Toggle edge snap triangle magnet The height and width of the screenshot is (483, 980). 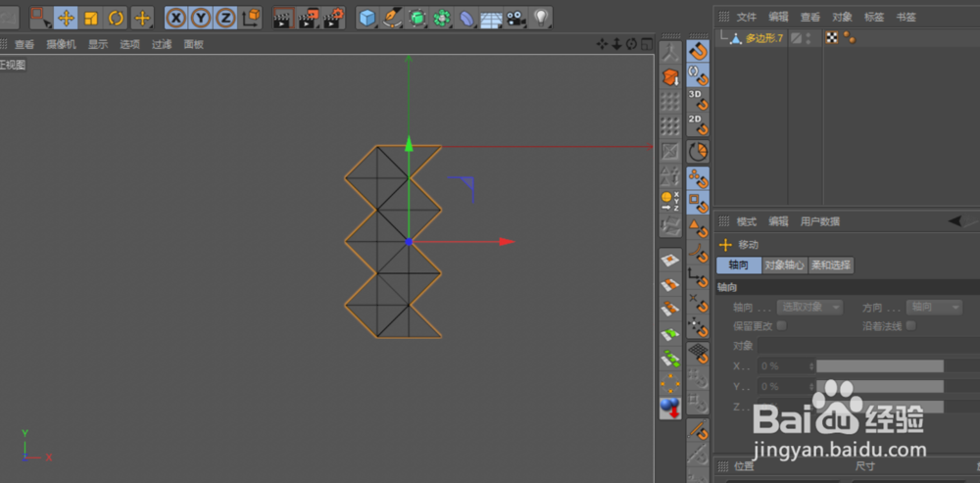[x=698, y=227]
